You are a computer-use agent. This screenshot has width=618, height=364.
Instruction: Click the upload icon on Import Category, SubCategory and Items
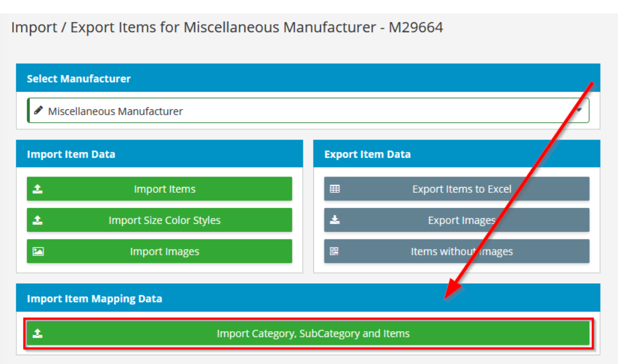(x=37, y=334)
